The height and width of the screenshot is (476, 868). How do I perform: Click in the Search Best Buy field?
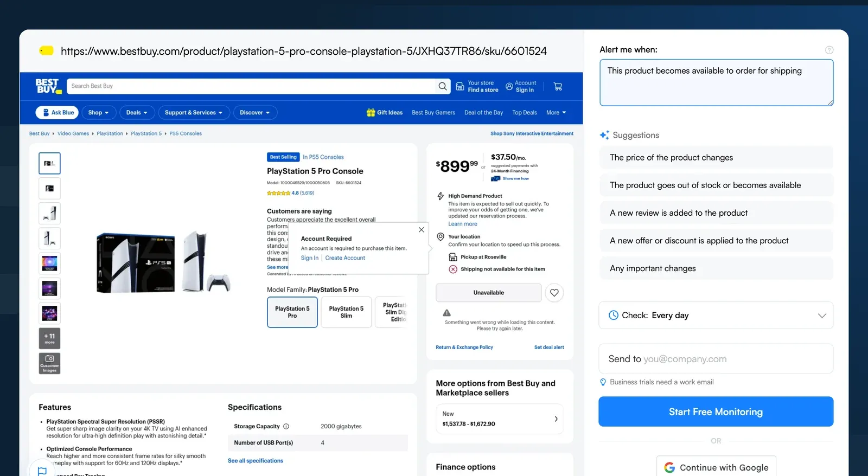click(x=252, y=86)
